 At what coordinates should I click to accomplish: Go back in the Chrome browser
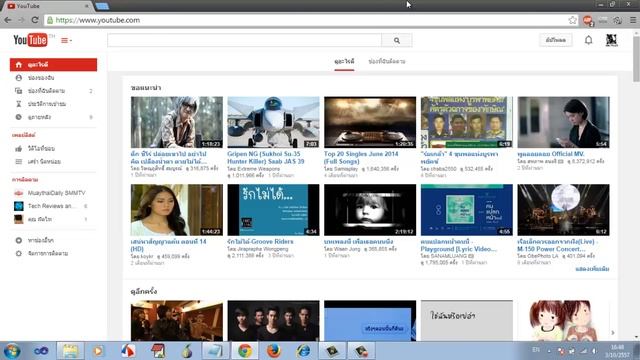(8, 20)
